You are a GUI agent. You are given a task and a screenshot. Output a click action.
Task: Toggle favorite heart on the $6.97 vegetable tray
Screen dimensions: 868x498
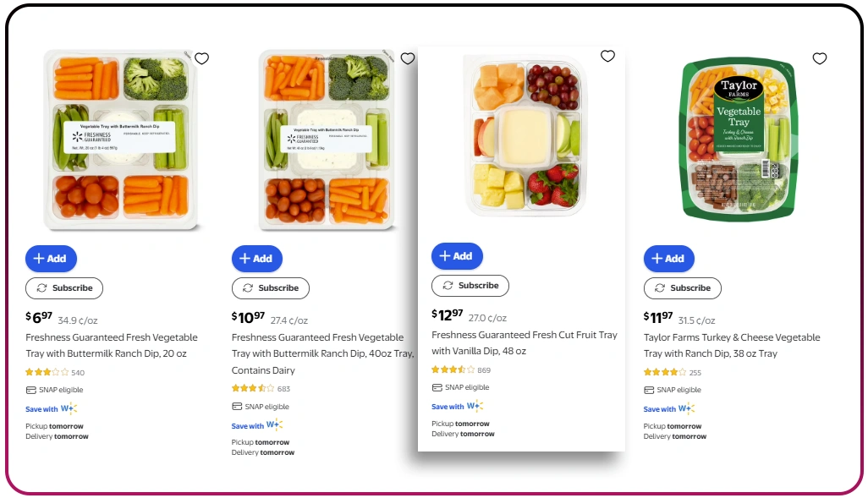click(201, 58)
